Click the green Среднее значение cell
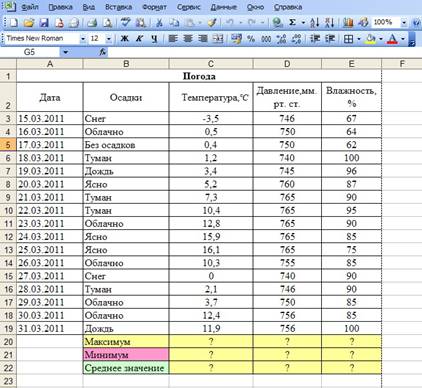This screenshot has width=422, height=388. pos(126,368)
